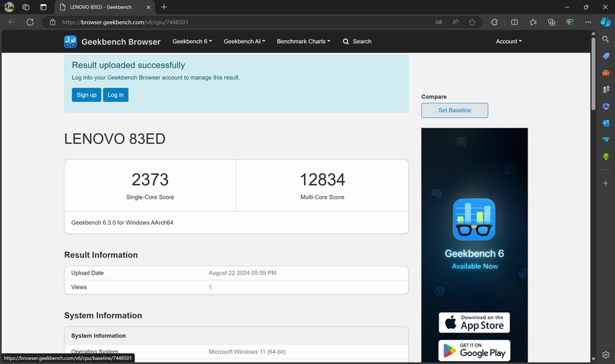Click the Edge profile avatar icon
Viewport: 615px width, 364px height.
(x=9, y=7)
